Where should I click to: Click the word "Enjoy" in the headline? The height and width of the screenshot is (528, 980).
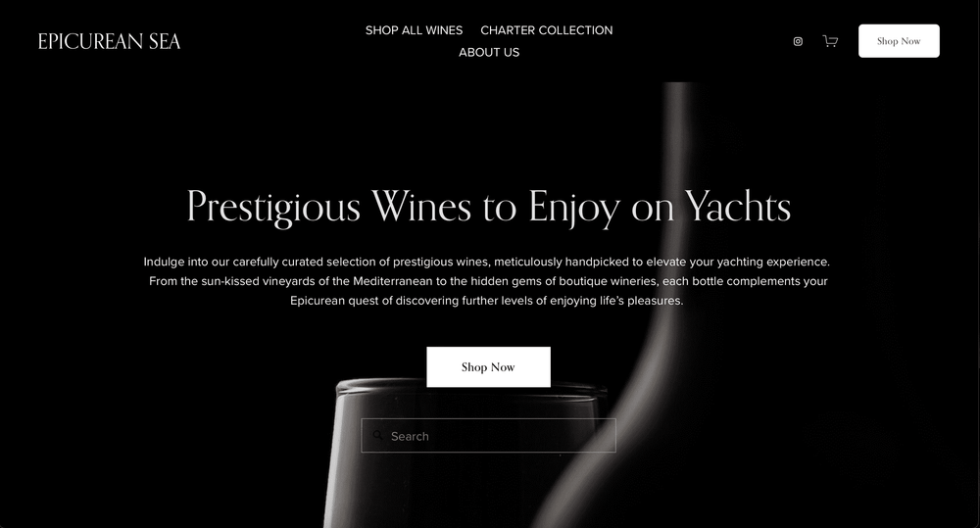pos(574,208)
